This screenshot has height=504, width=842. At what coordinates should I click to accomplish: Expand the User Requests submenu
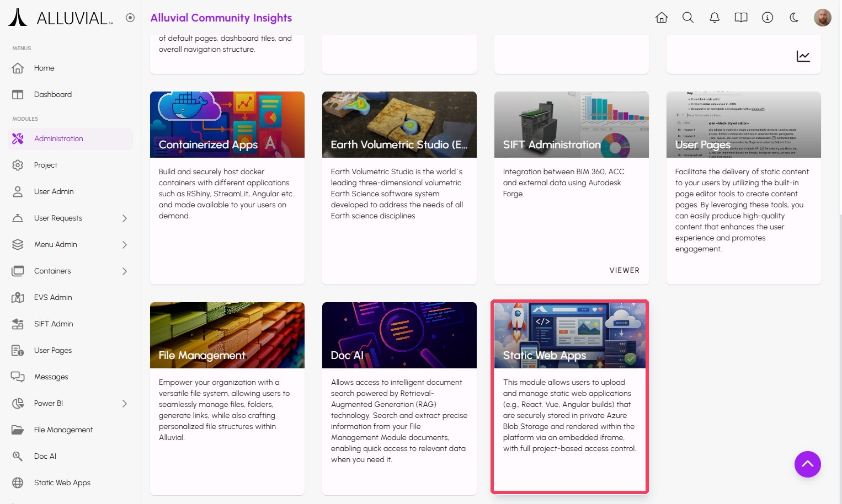coord(124,218)
